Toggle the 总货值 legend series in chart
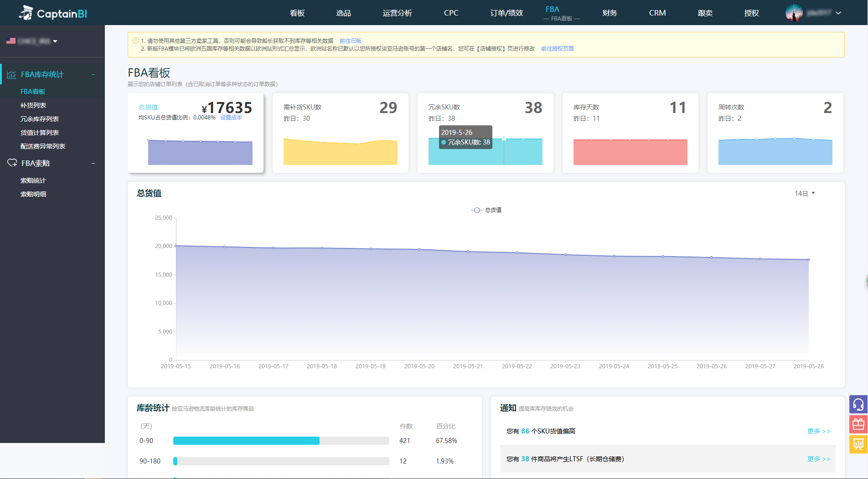 (486, 210)
